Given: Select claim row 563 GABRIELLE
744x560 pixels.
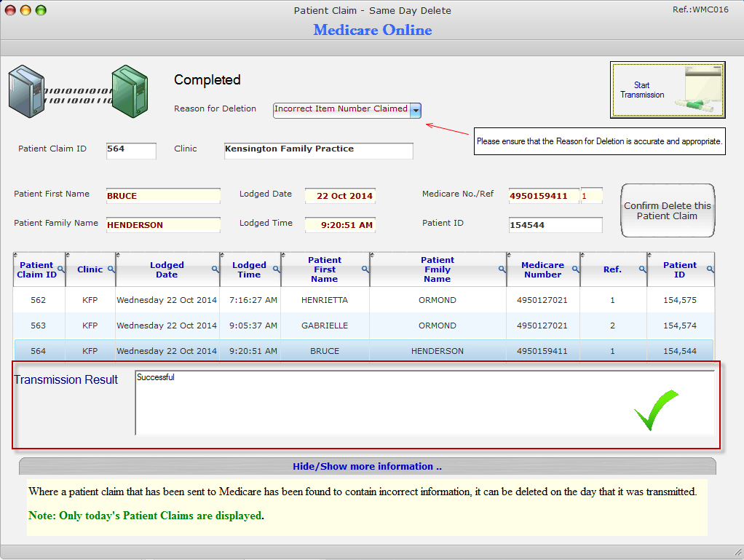Looking at the screenshot, I should pos(363,326).
